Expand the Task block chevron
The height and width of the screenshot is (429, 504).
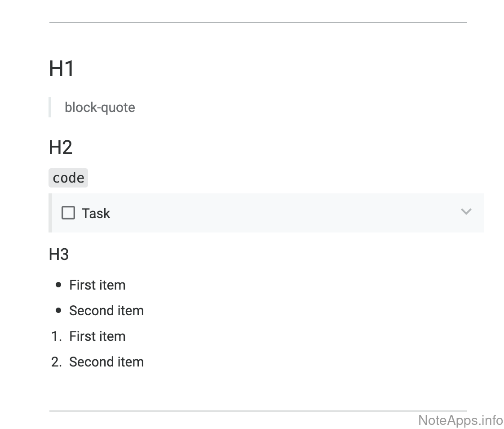pyautogui.click(x=466, y=211)
